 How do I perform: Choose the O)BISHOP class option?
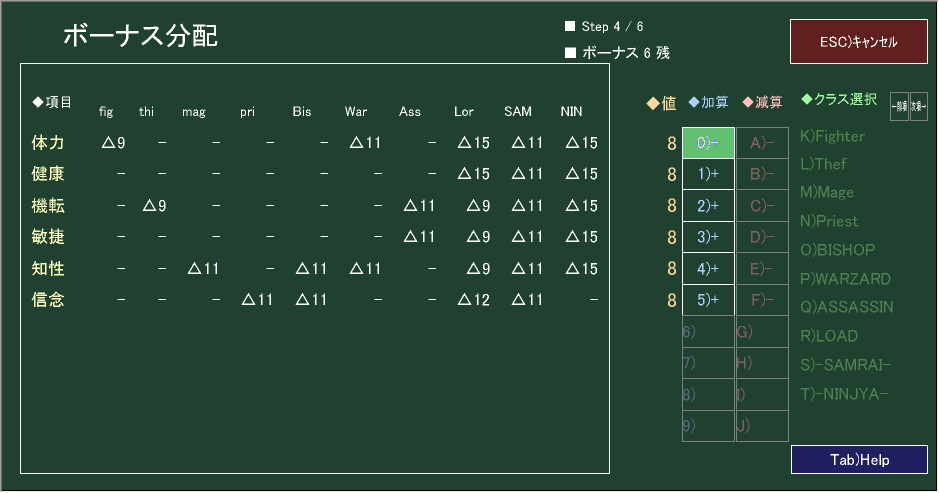click(838, 249)
